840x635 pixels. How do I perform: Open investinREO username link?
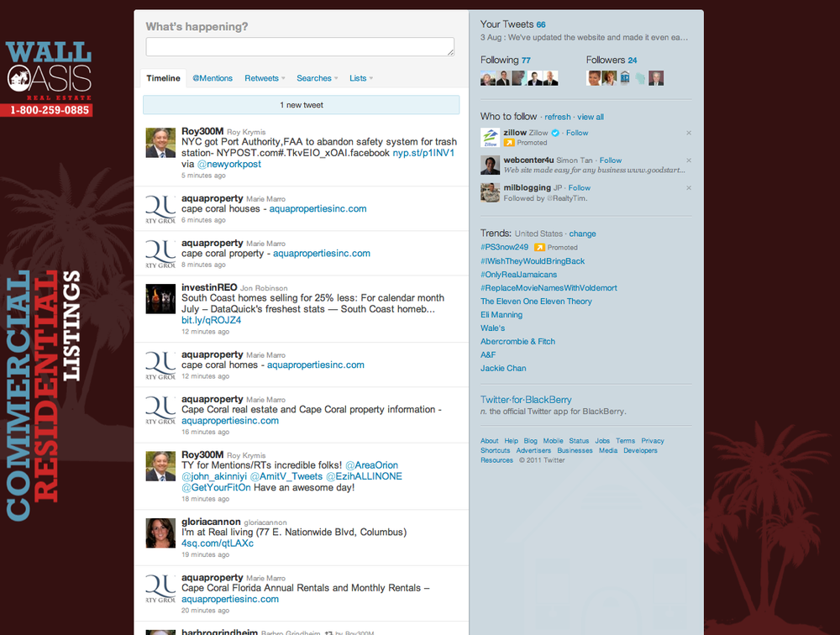point(209,287)
